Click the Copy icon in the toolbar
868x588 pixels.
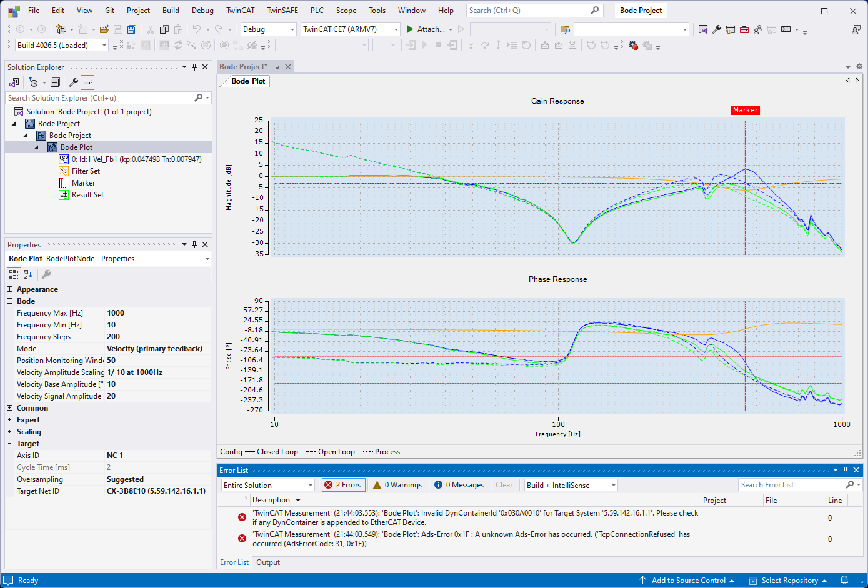pos(164,29)
